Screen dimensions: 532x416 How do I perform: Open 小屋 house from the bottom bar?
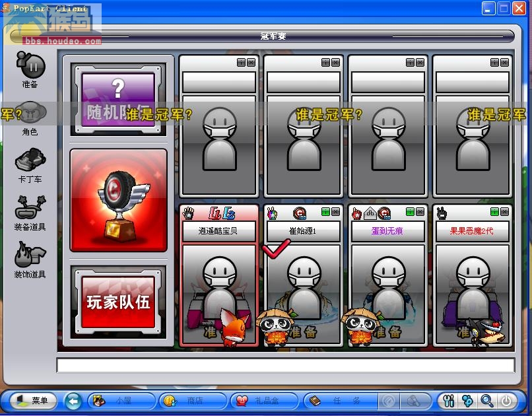pos(121,401)
